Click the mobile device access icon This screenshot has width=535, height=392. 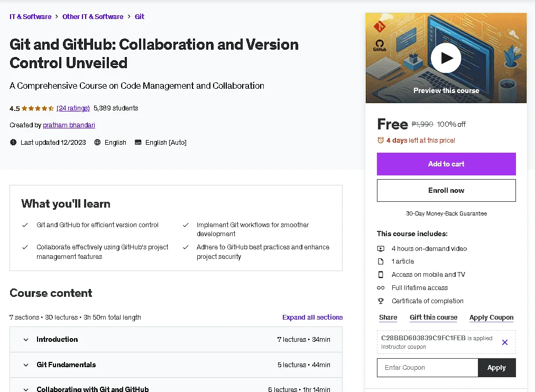[x=381, y=274]
